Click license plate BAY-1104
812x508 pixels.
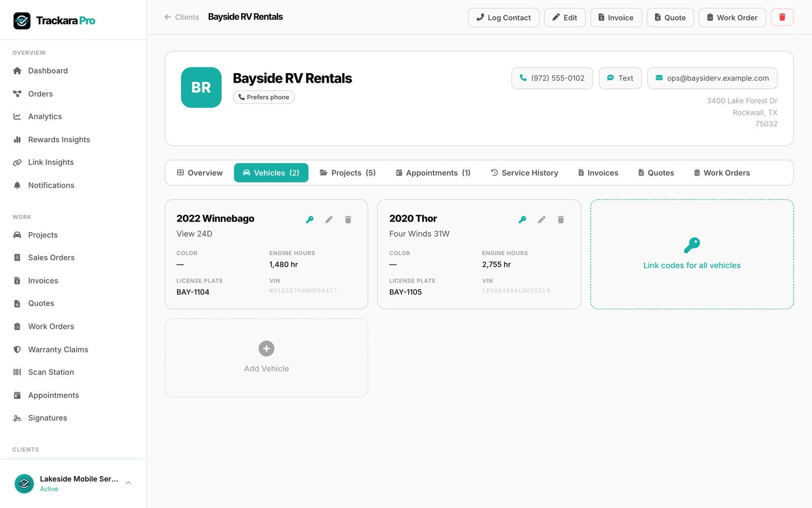coord(193,292)
